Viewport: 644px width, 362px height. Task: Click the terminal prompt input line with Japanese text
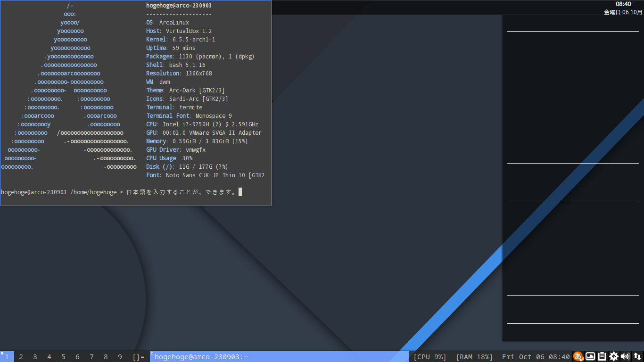click(121, 192)
